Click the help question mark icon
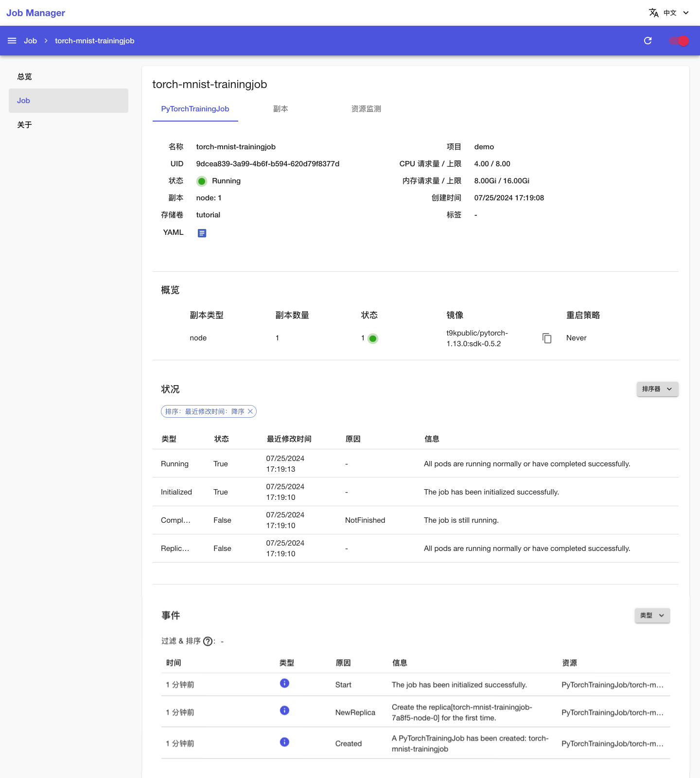Screen dimensions: 700x778 [x=208, y=641]
